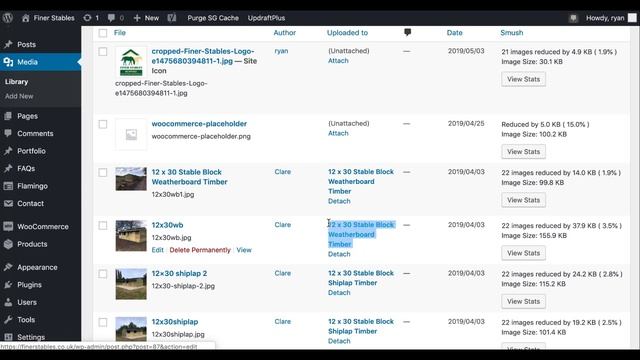The image size is (640, 360).
Task: Open 12 x 30 Stable Block Shiplap Timber link in 12x30shiplap row
Action: pos(361,327)
